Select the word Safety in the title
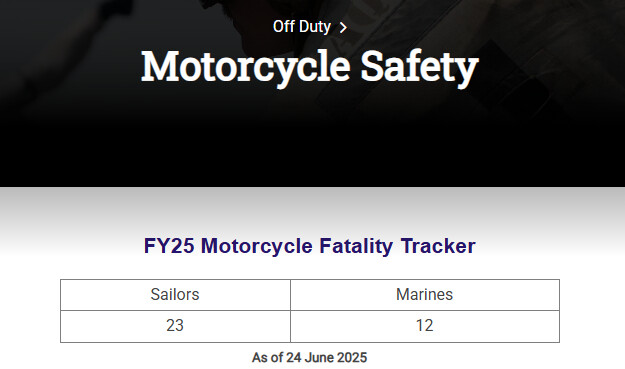This screenshot has height=369, width=625. coord(419,67)
